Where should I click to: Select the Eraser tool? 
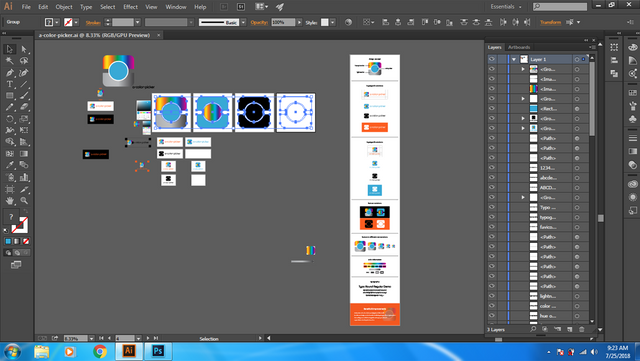(24, 107)
